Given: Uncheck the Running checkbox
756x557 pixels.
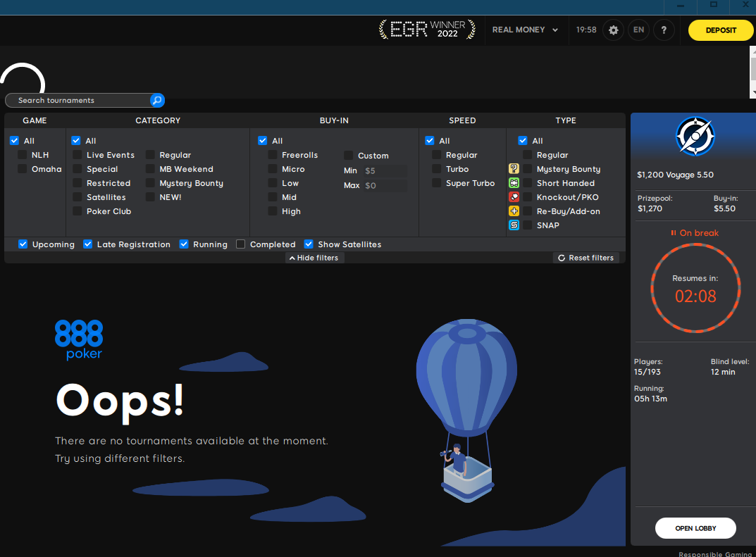Looking at the screenshot, I should click(184, 244).
